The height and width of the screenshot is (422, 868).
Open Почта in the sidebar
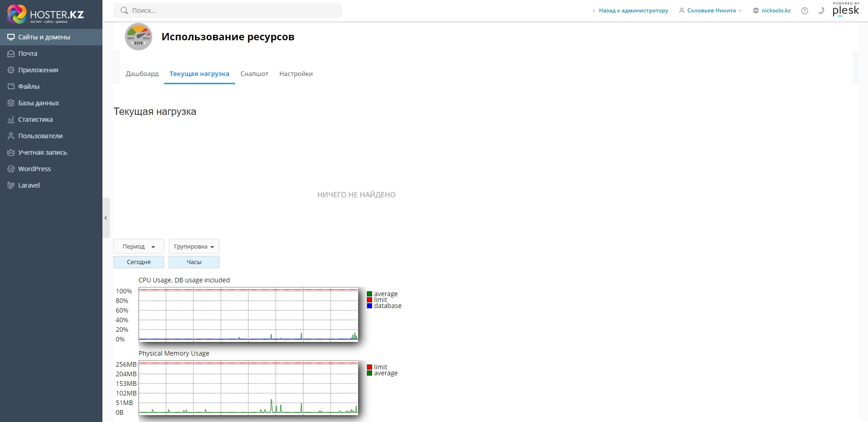pyautogui.click(x=51, y=54)
